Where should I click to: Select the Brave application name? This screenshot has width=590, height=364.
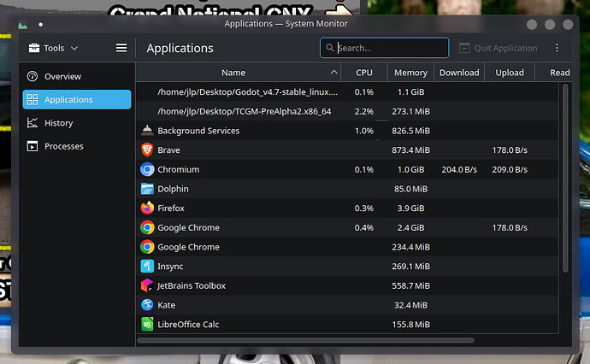click(168, 150)
